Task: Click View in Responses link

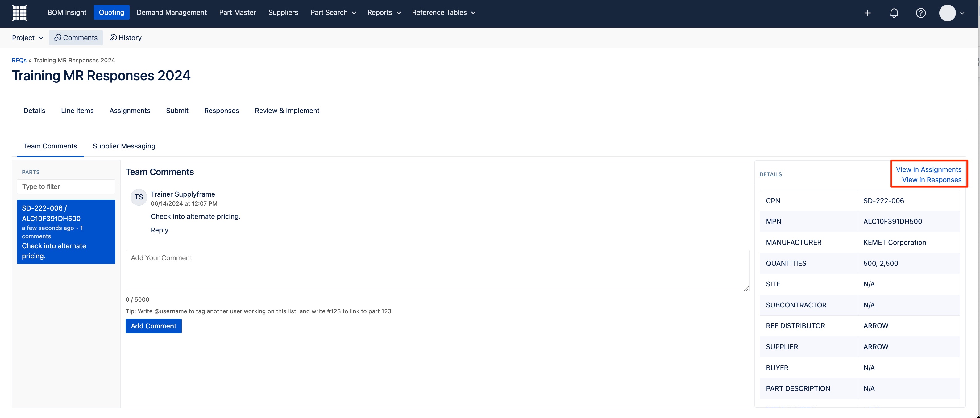Action: (x=932, y=180)
